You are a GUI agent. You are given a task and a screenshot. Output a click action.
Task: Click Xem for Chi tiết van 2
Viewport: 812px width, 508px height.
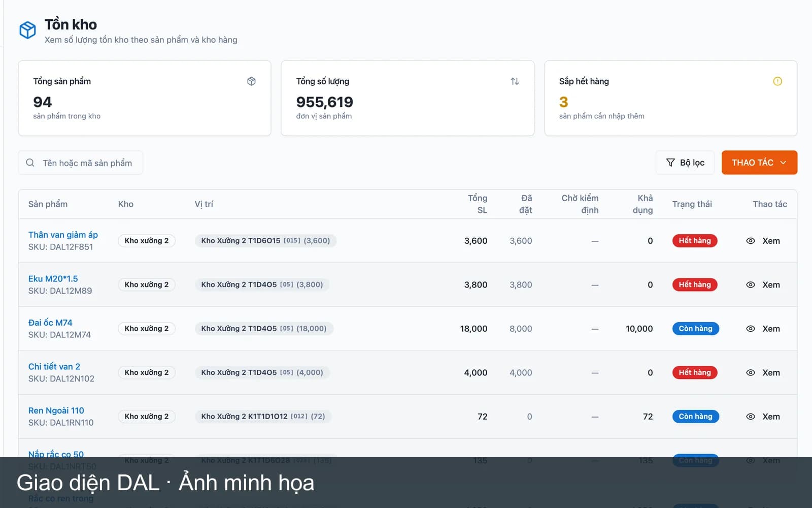771,373
